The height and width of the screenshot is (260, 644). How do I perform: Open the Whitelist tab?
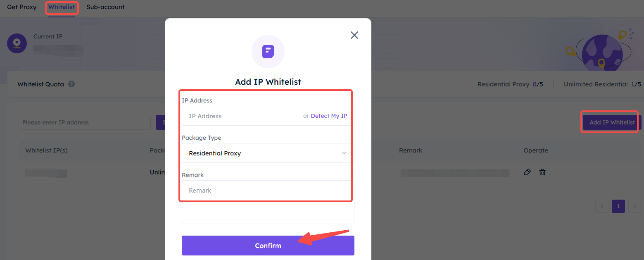pyautogui.click(x=62, y=7)
